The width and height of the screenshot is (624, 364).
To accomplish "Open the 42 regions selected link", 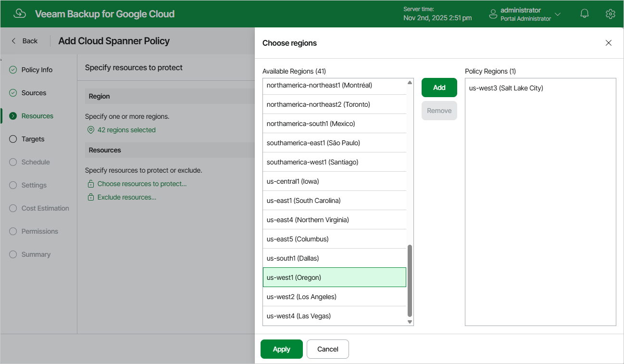I will (x=126, y=130).
